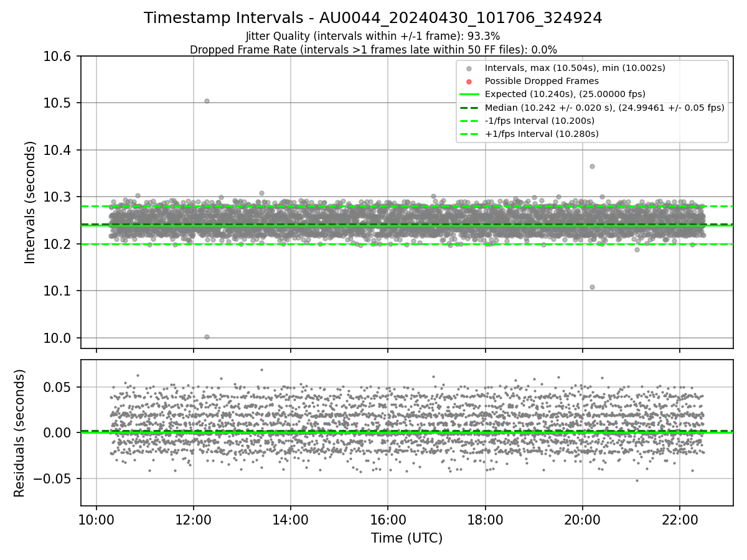
Task: Click legend entry Possible Dropped Frames
Action: [x=542, y=81]
